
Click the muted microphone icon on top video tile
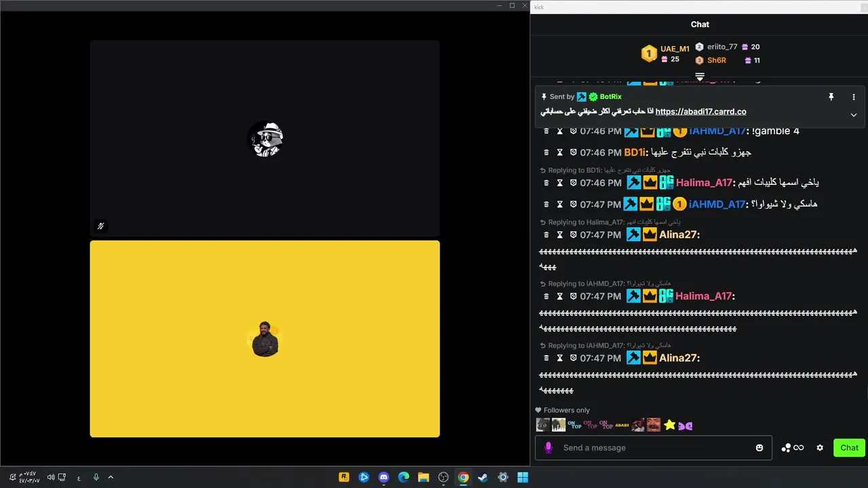[x=100, y=226]
